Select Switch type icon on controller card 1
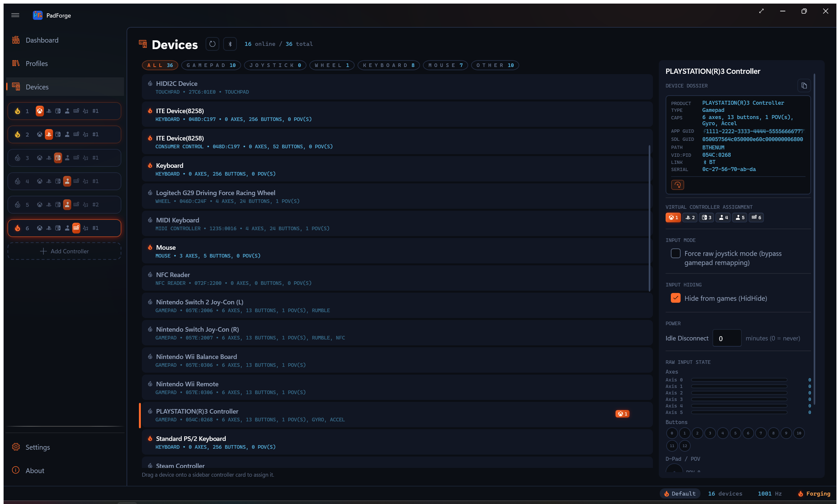 pyautogui.click(x=58, y=111)
